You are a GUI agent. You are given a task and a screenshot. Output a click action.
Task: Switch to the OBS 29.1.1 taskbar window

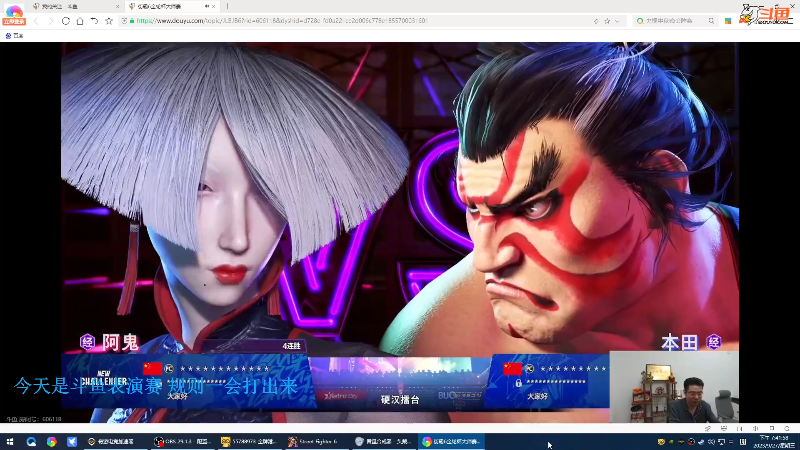(x=183, y=442)
